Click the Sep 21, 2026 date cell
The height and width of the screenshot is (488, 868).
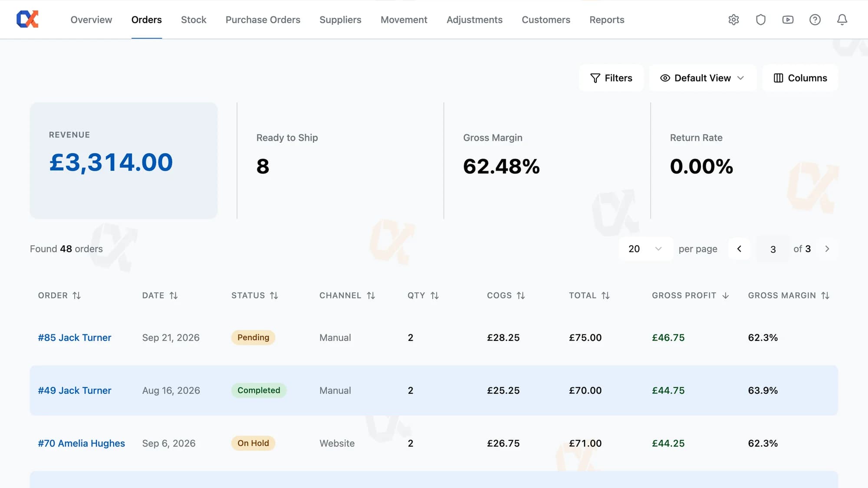171,337
